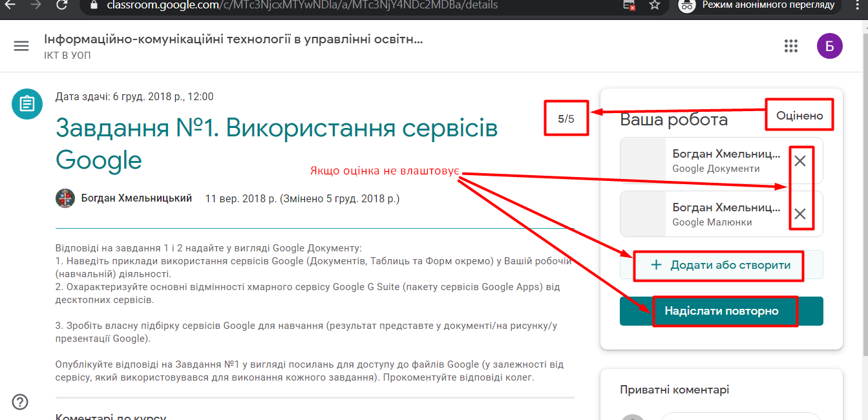Click Додати або створити button
Image resolution: width=868 pixels, height=420 pixels.
click(721, 265)
